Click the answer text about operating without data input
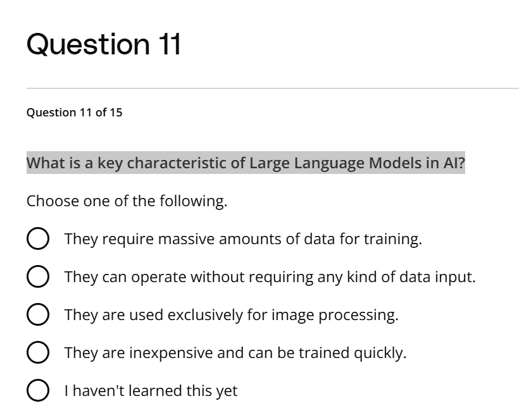519x420 pixels. (270, 277)
